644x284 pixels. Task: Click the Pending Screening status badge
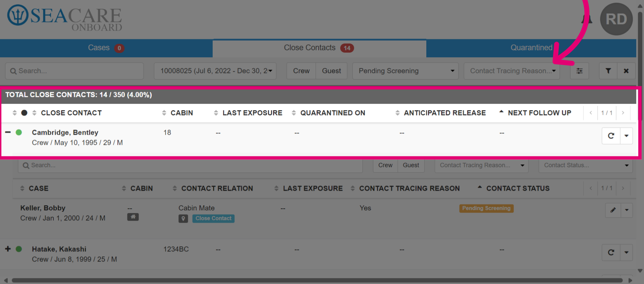(486, 208)
